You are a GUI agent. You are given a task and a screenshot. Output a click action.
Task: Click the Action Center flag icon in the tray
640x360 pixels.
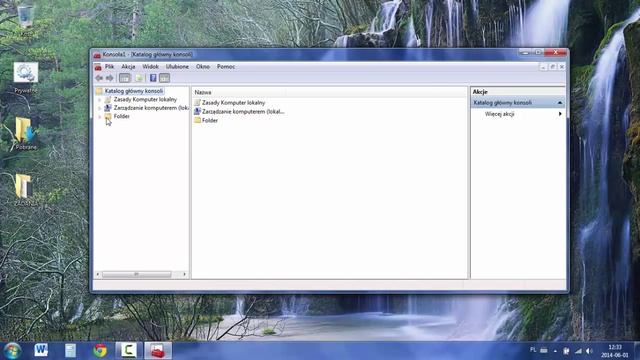click(567, 351)
